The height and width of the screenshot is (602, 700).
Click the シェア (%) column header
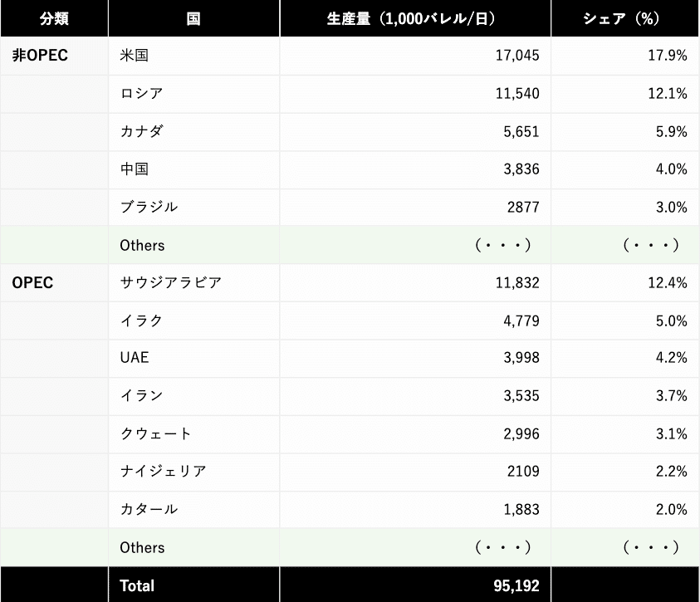click(x=625, y=18)
